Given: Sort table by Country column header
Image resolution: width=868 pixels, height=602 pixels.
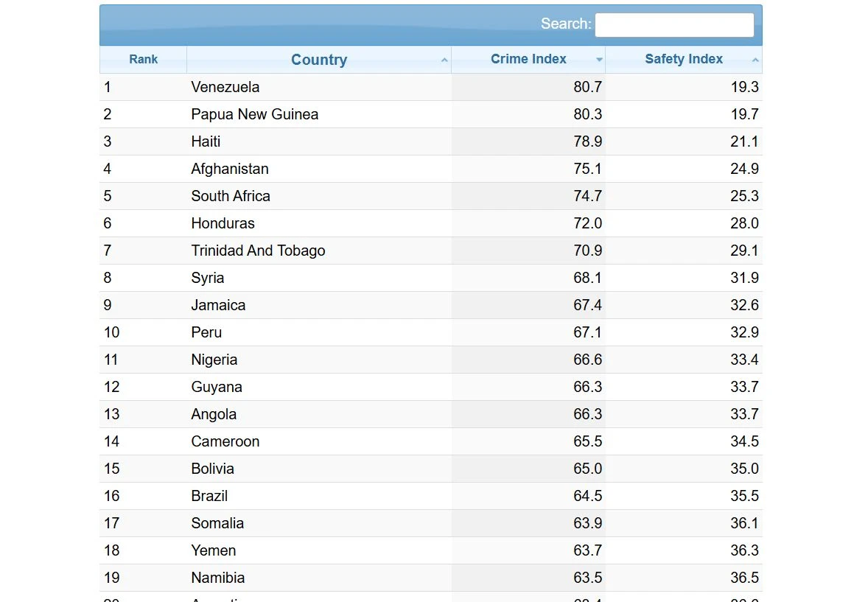Looking at the screenshot, I should pos(319,59).
